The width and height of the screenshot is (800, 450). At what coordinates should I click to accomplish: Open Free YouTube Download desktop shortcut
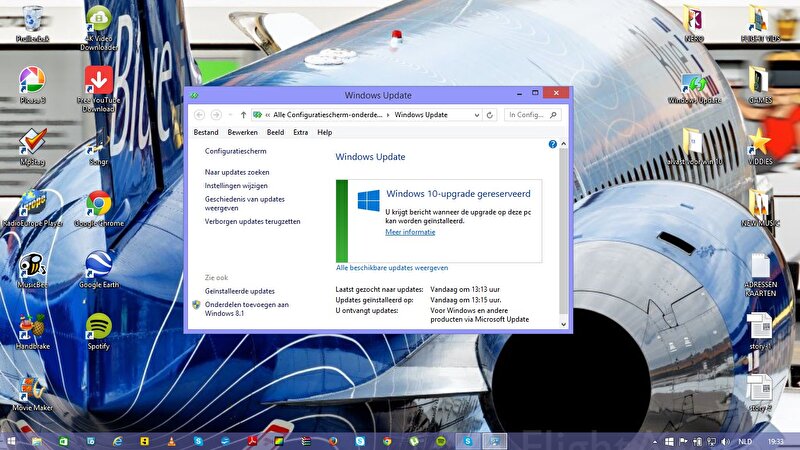tap(98, 82)
